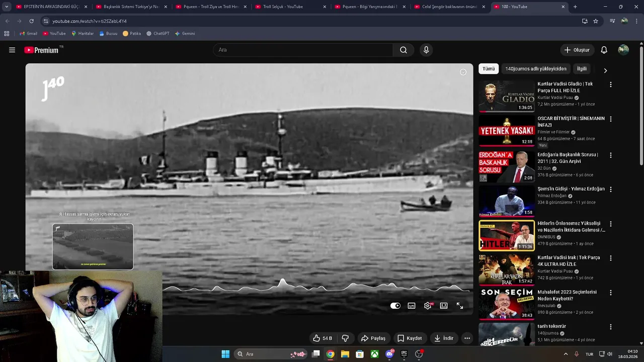Open Gmail bookmark
This screenshot has width=644, height=362.
point(28,34)
